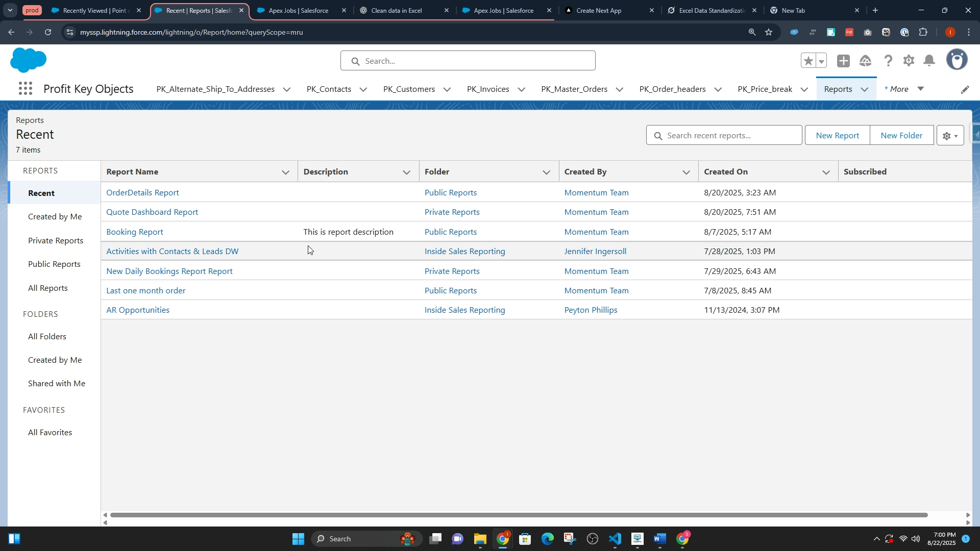Click the pencil edit navigation icon
The height and width of the screenshot is (551, 980).
(965, 89)
